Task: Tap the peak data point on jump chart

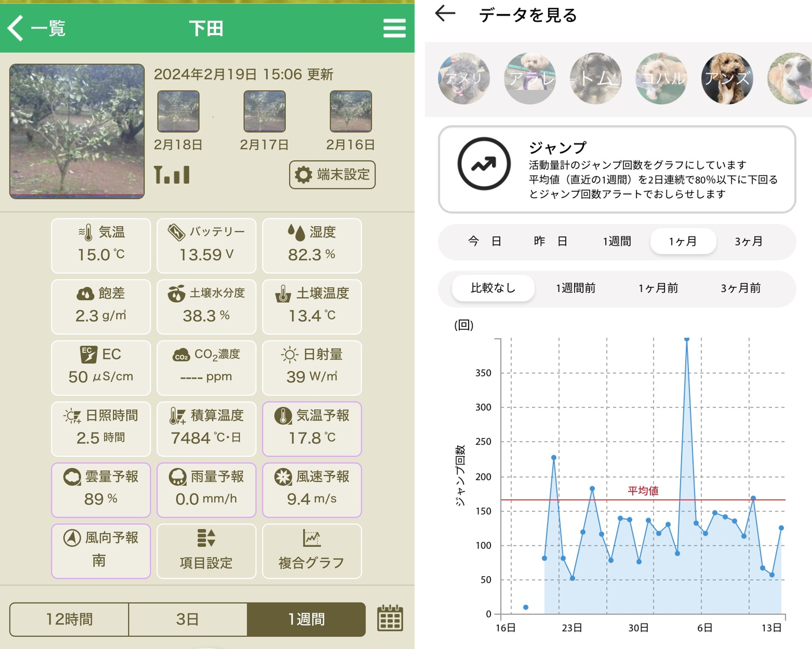Action: pyautogui.click(x=687, y=339)
